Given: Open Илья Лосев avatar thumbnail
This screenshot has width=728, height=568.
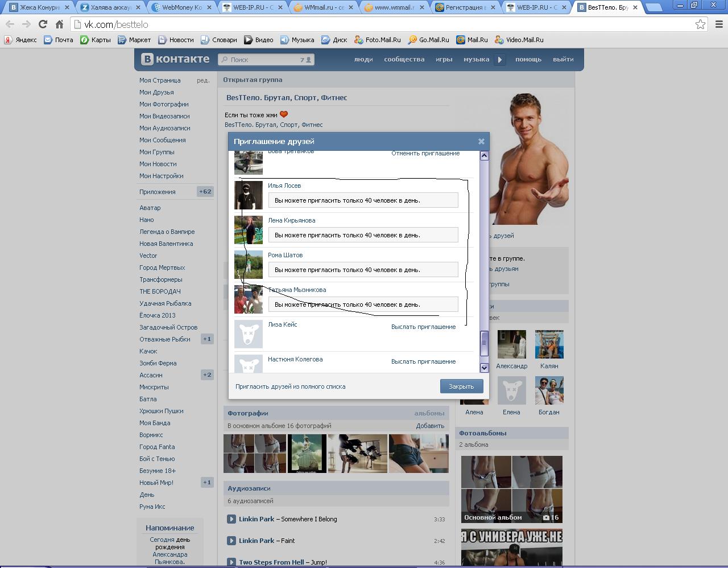Looking at the screenshot, I should coord(249,195).
